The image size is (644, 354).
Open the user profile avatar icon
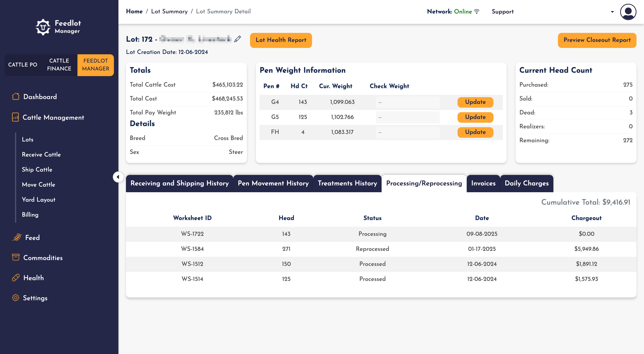click(x=628, y=12)
